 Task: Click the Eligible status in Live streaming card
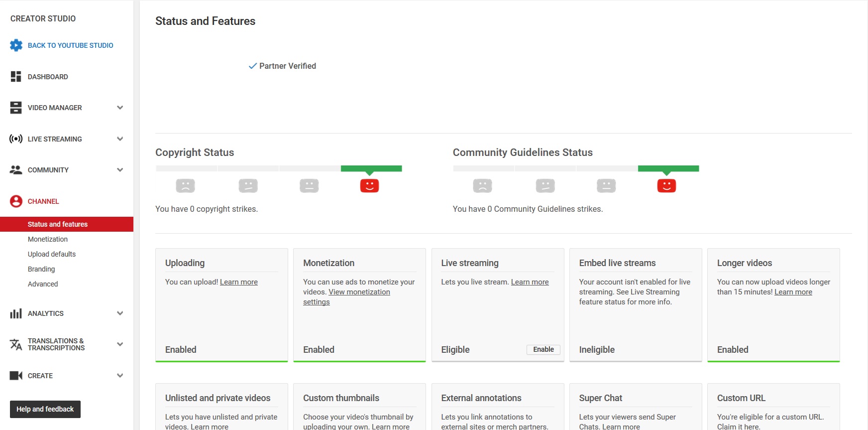tap(455, 350)
